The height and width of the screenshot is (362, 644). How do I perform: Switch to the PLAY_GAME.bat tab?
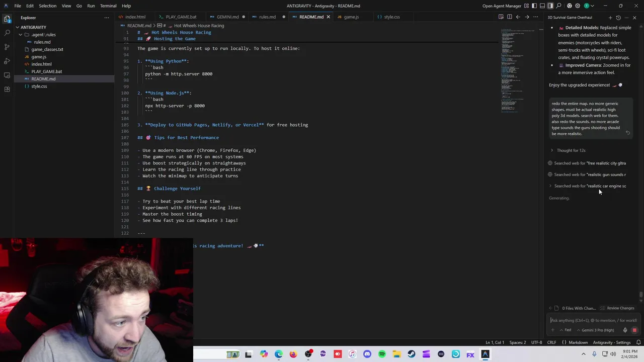(181, 17)
